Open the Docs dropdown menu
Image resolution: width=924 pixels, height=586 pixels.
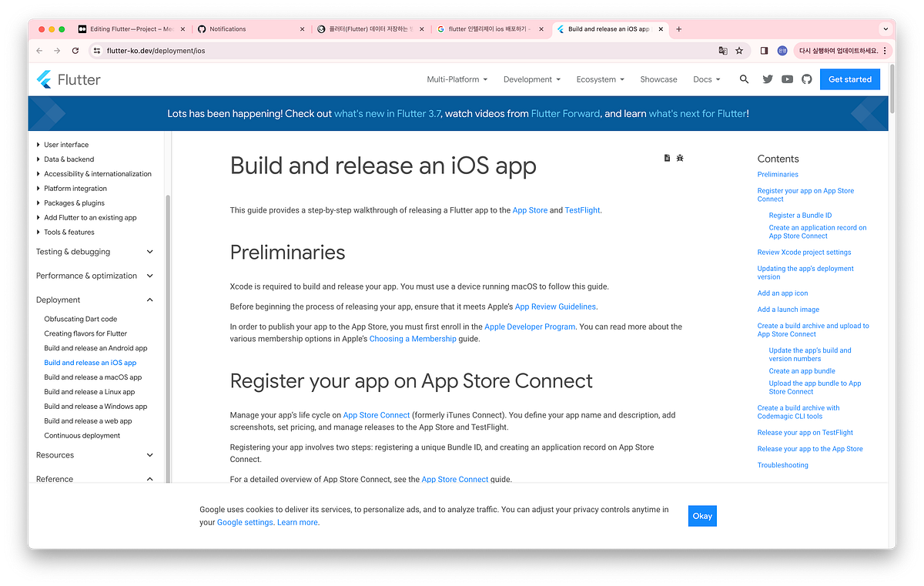pyautogui.click(x=707, y=79)
